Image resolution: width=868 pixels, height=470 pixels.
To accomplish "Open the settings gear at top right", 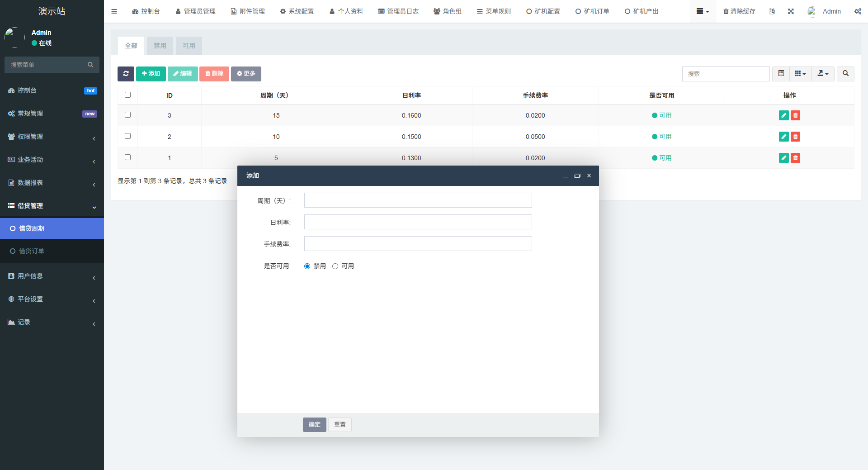I will click(x=858, y=11).
